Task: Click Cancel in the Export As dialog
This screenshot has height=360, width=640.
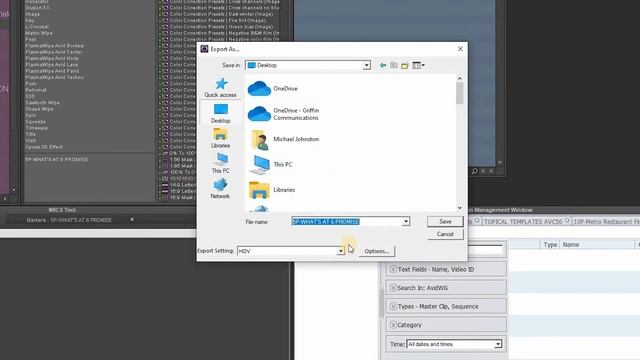Action: [x=445, y=234]
